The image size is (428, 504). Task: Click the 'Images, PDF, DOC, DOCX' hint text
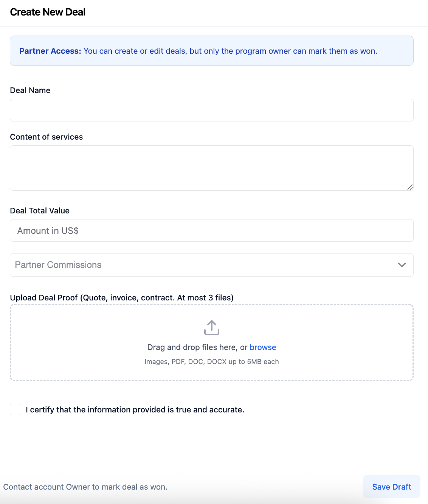point(212,362)
